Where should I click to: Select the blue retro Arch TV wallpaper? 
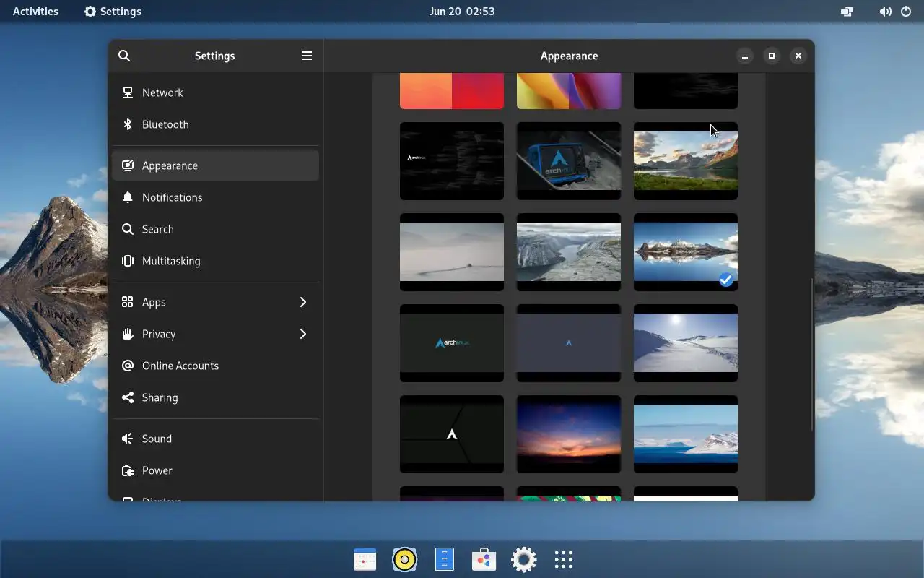click(x=569, y=161)
